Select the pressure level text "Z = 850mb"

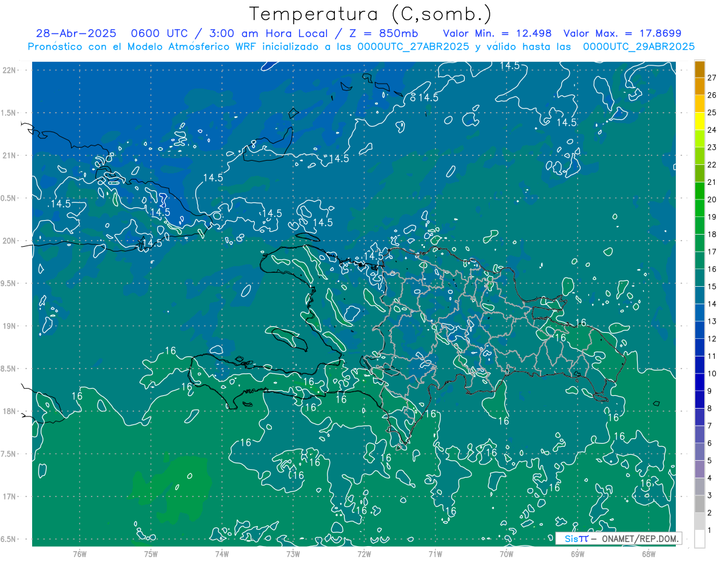coord(381,33)
